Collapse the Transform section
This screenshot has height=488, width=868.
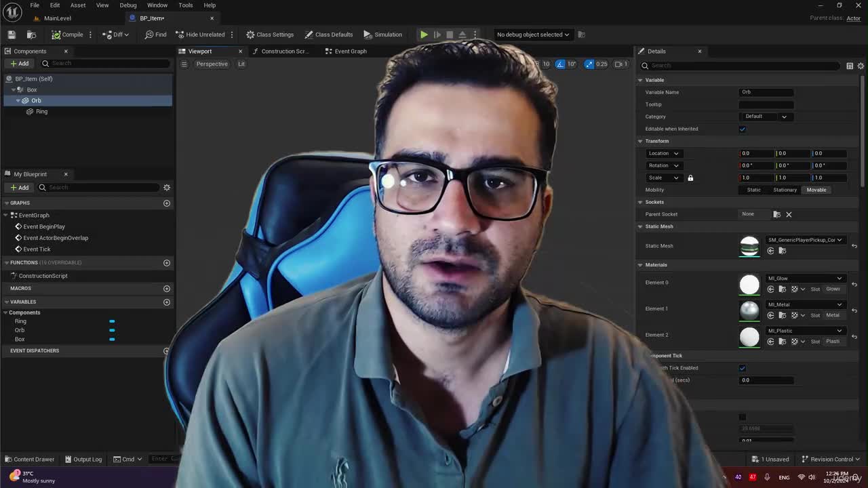click(640, 141)
